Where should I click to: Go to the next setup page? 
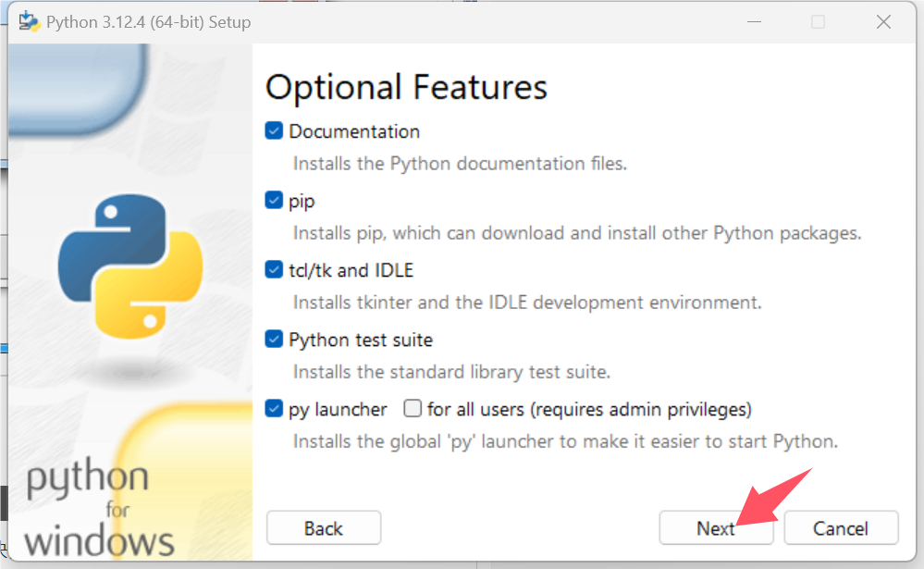pyautogui.click(x=716, y=528)
